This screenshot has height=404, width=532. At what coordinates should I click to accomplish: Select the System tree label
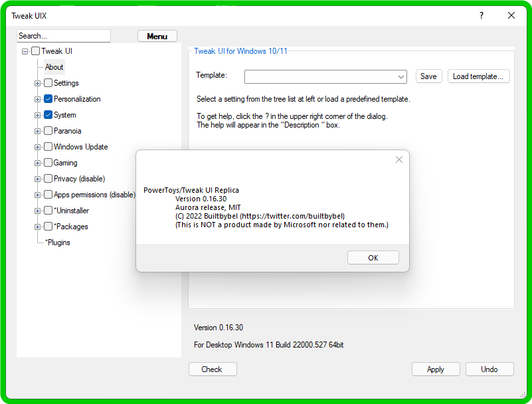pos(65,115)
